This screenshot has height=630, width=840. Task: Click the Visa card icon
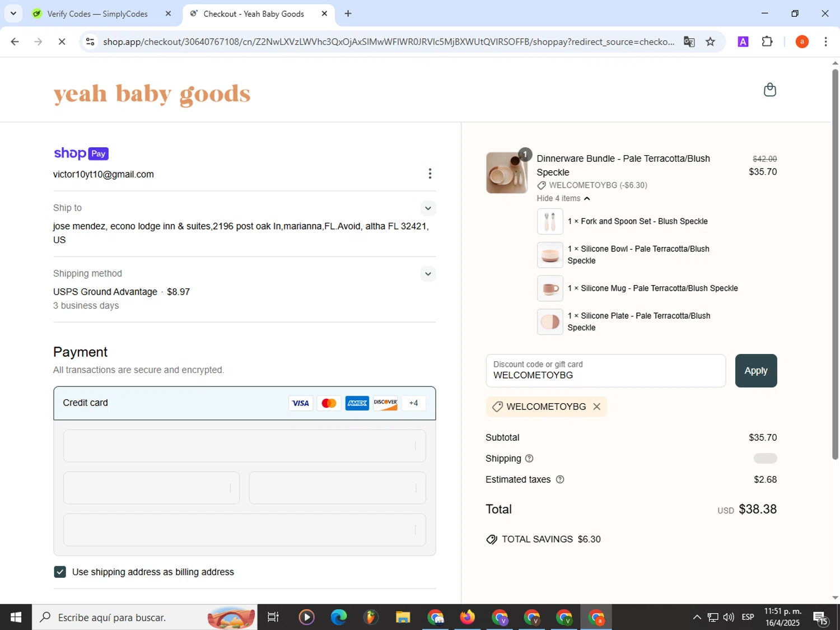pyautogui.click(x=301, y=403)
